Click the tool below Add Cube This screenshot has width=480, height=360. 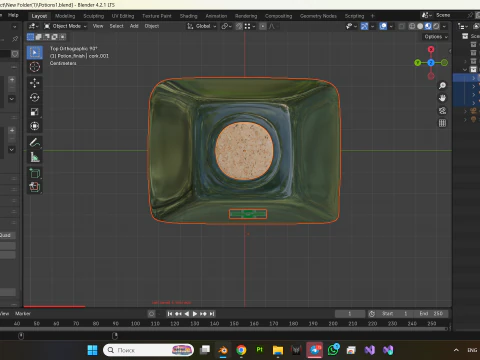35,187
